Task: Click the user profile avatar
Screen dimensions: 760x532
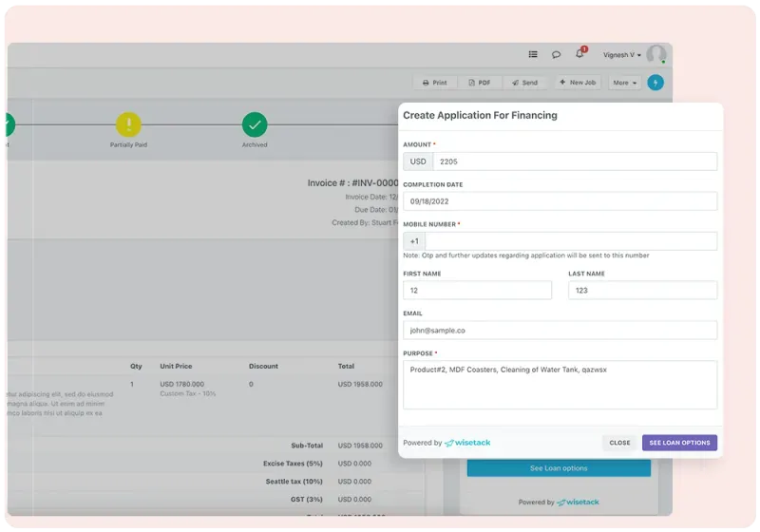Action: 656,55
